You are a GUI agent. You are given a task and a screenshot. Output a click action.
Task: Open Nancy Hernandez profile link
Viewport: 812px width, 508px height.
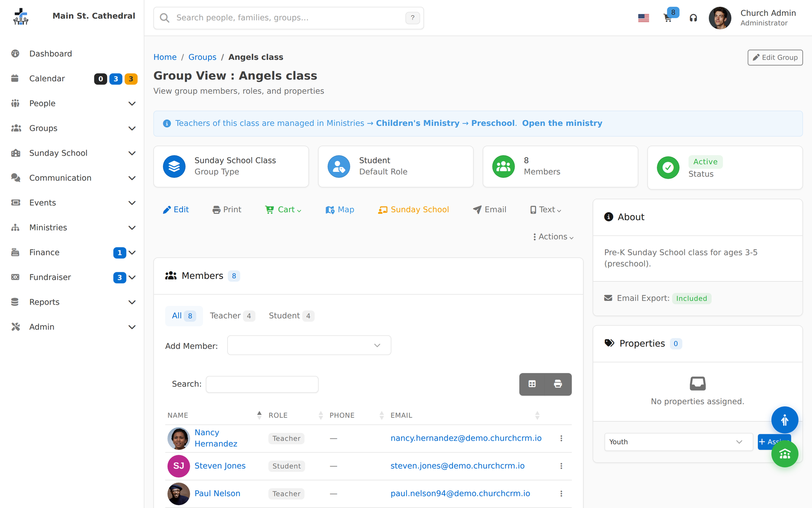[x=216, y=438]
